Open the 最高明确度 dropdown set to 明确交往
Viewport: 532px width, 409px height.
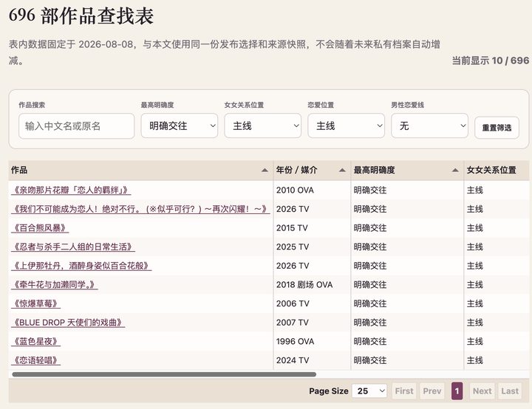pyautogui.click(x=179, y=126)
